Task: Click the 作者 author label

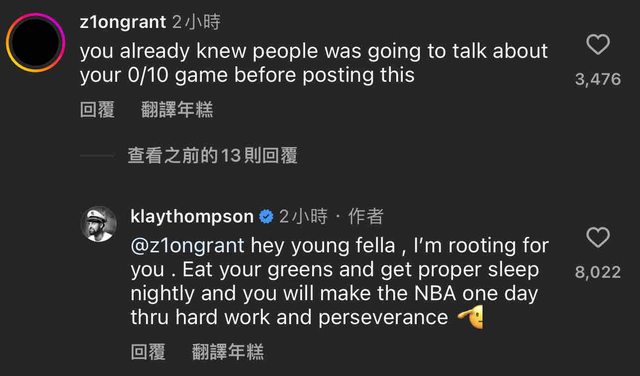Action: click(x=366, y=217)
